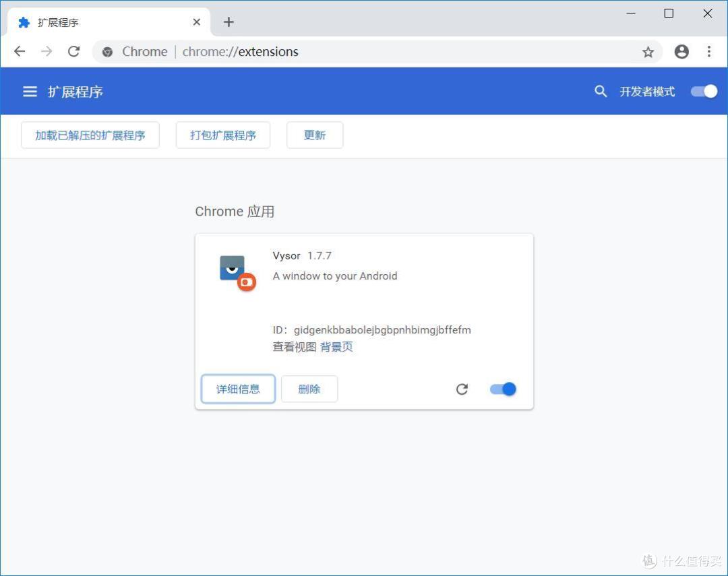Disable developer mode (开发者模式) toggle
728x576 pixels.
[x=704, y=92]
